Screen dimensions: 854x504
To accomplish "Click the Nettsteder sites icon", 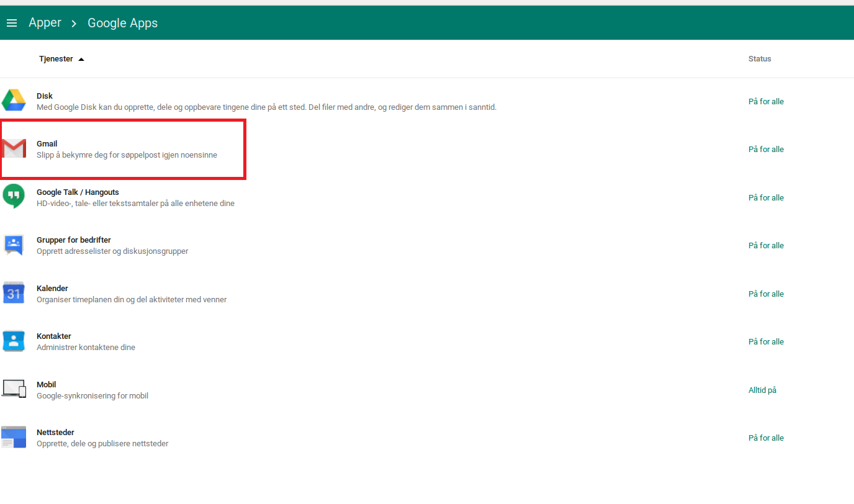I will [14, 437].
